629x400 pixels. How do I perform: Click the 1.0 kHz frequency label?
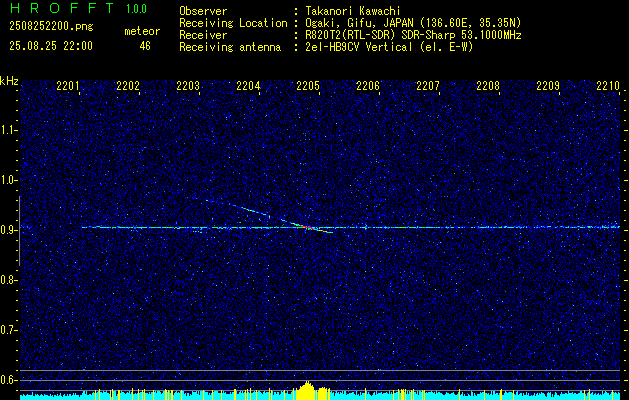(x=9, y=180)
